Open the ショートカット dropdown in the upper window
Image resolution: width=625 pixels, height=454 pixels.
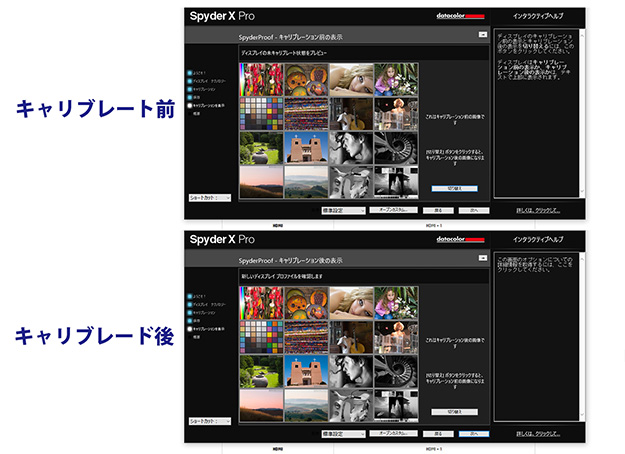click(210, 198)
